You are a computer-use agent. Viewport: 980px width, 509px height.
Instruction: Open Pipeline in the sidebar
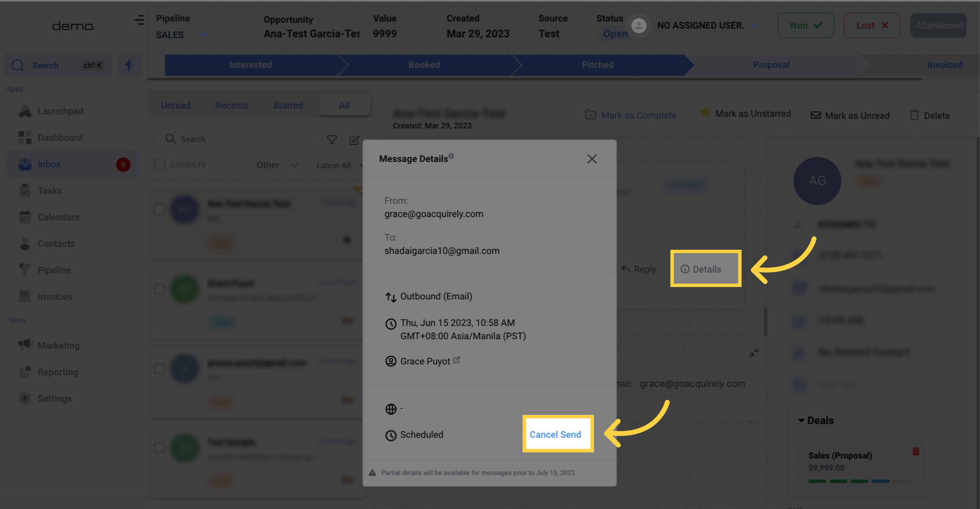click(x=45, y=270)
